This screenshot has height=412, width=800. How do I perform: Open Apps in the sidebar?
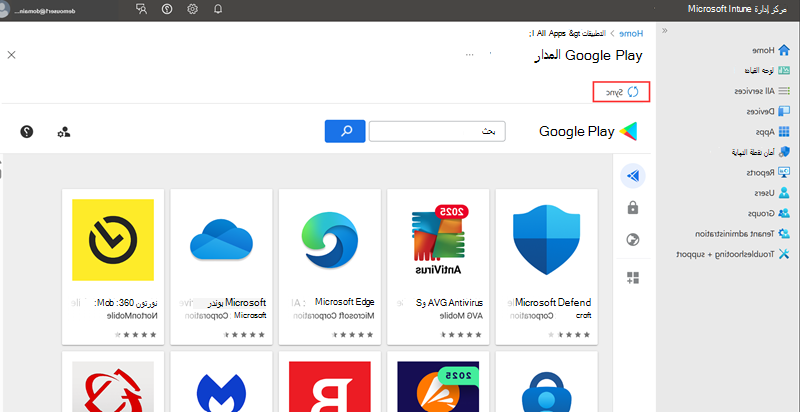(772, 132)
